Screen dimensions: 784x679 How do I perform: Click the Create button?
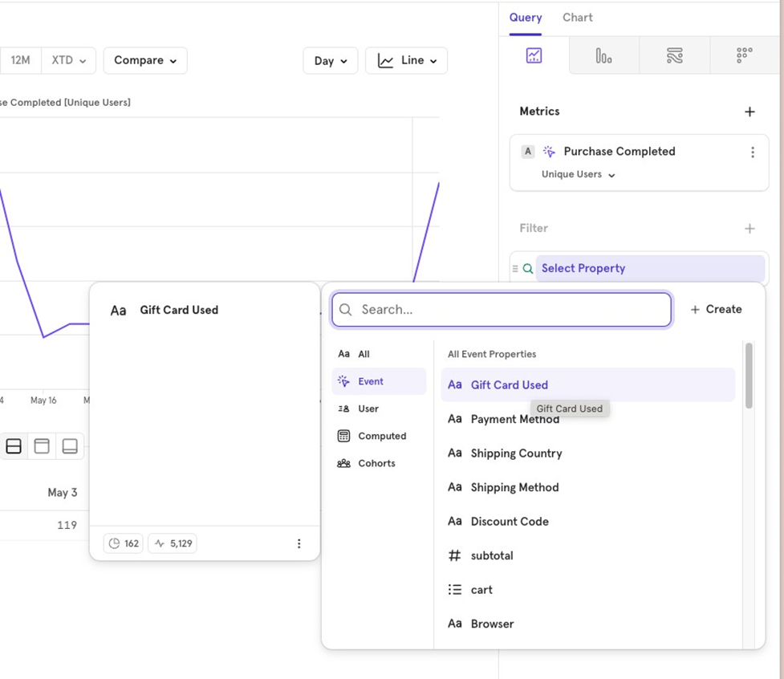(716, 309)
